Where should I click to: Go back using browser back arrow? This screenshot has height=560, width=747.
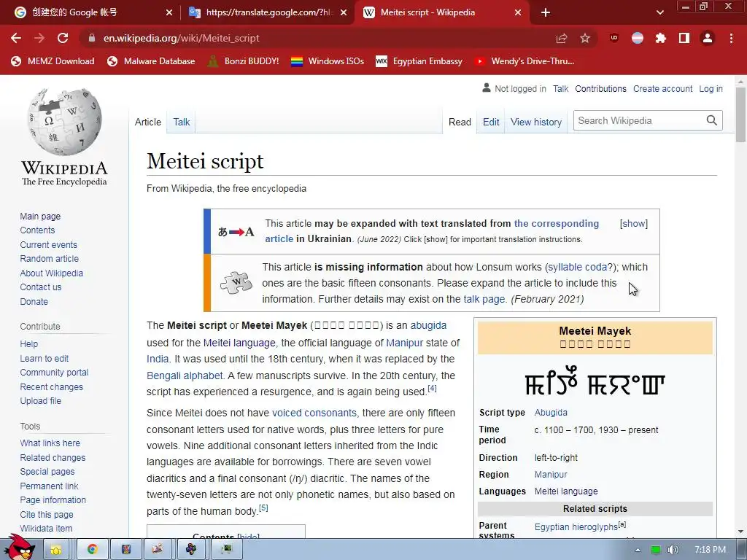point(16,38)
